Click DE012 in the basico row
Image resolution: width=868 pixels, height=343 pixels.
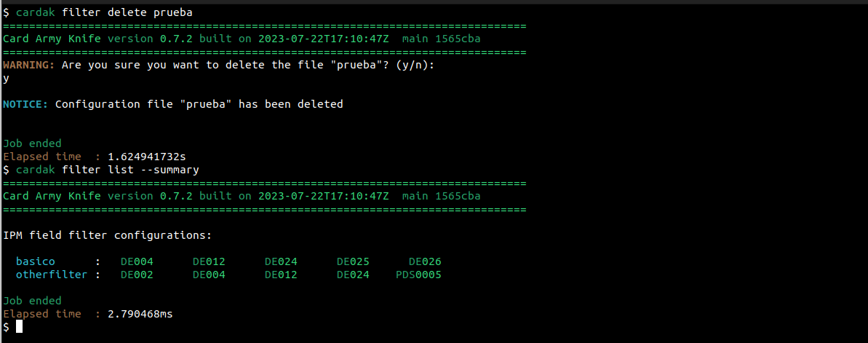(209, 261)
